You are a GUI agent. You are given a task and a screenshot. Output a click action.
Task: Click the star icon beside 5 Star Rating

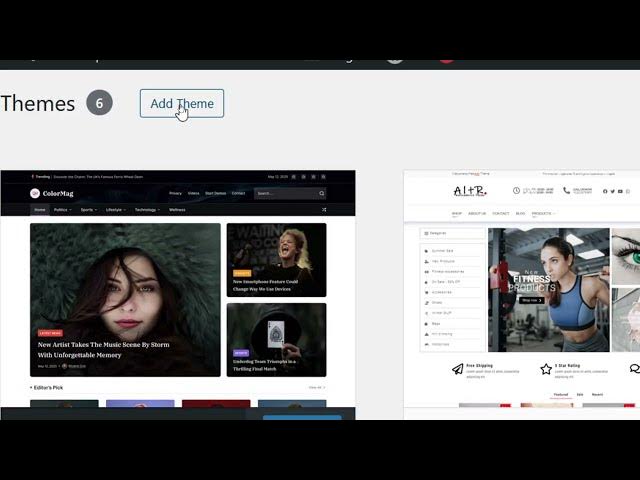click(x=546, y=369)
